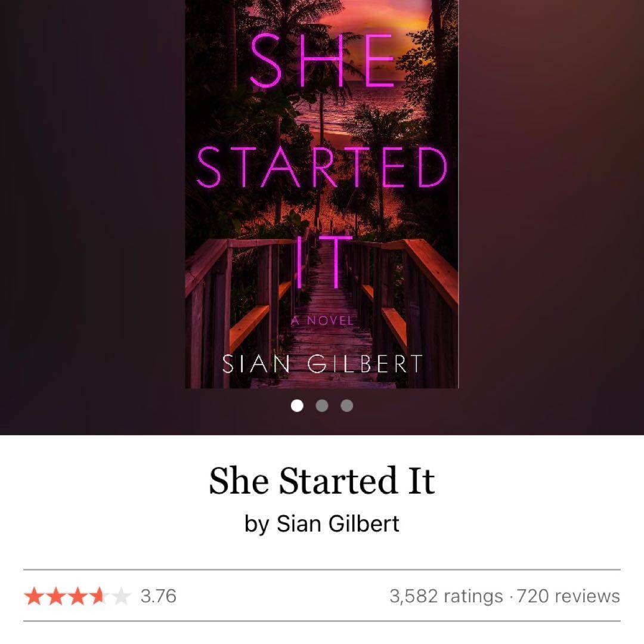This screenshot has width=644, height=644.
Task: Tap the second orange rating star
Action: tap(56, 596)
